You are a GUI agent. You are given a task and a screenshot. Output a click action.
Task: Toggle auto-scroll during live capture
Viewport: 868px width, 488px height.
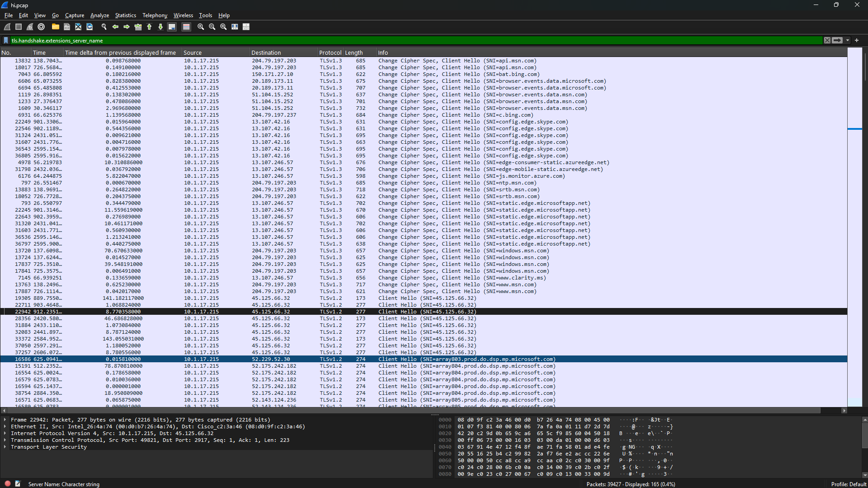[x=172, y=27]
